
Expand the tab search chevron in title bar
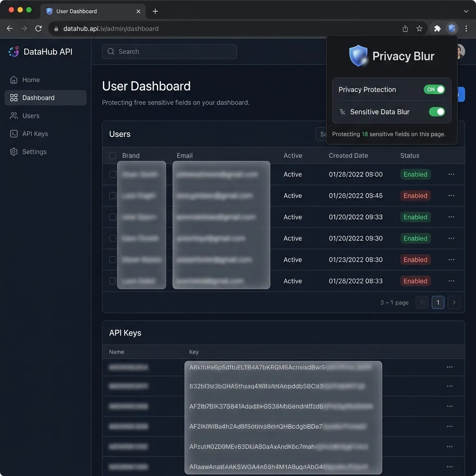[466, 11]
